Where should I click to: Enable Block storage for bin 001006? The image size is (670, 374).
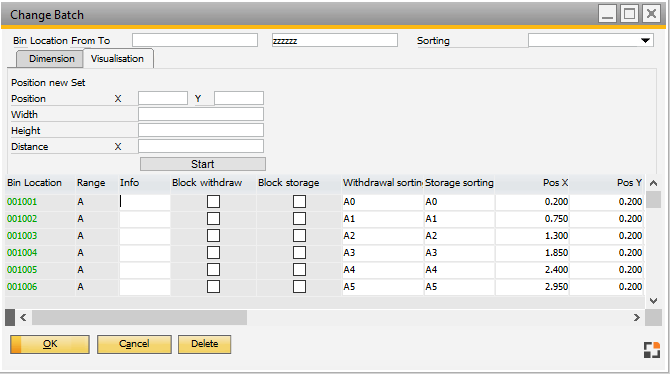point(299,286)
